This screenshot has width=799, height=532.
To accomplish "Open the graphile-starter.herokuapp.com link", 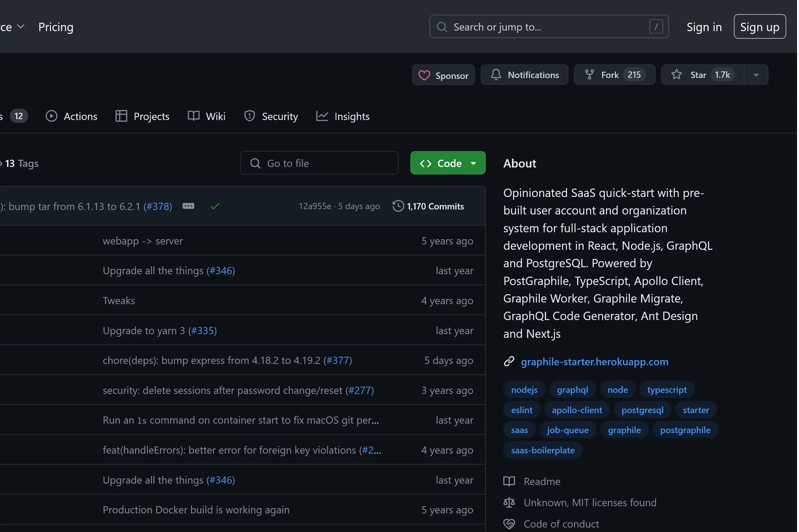I will coord(594,362).
